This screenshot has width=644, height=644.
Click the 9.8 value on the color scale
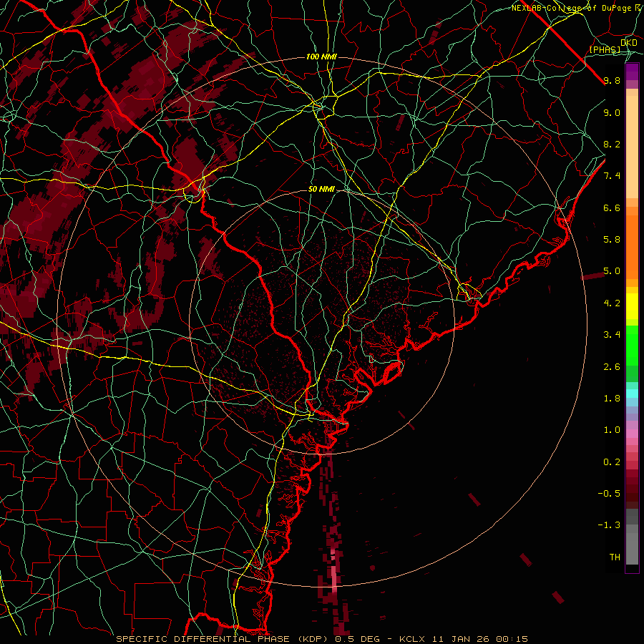pos(612,80)
